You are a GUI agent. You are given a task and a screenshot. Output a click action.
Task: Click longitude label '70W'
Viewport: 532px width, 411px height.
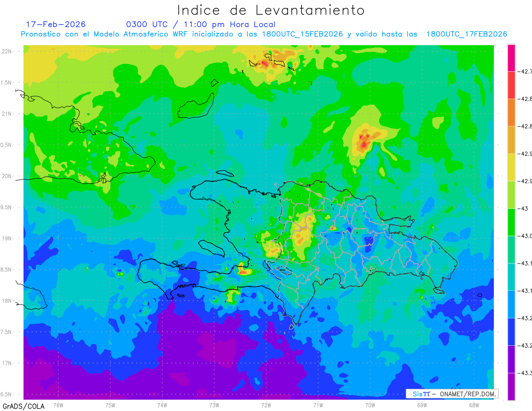(x=370, y=405)
